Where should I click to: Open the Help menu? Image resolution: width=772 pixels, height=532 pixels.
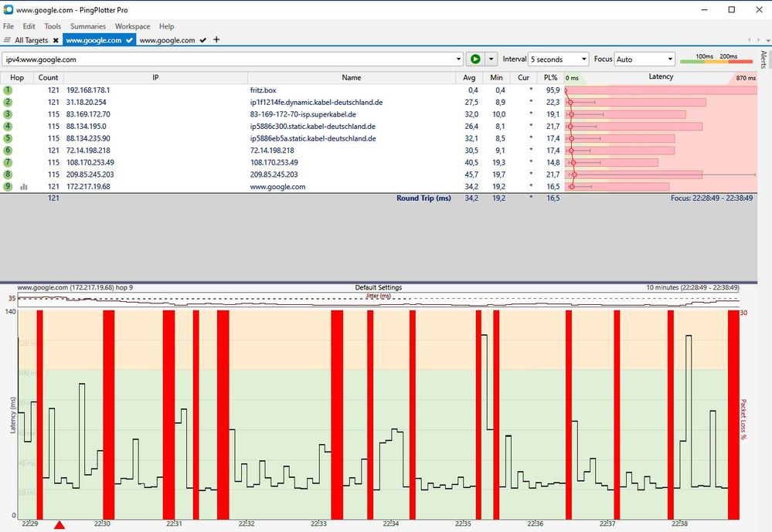[x=166, y=26]
